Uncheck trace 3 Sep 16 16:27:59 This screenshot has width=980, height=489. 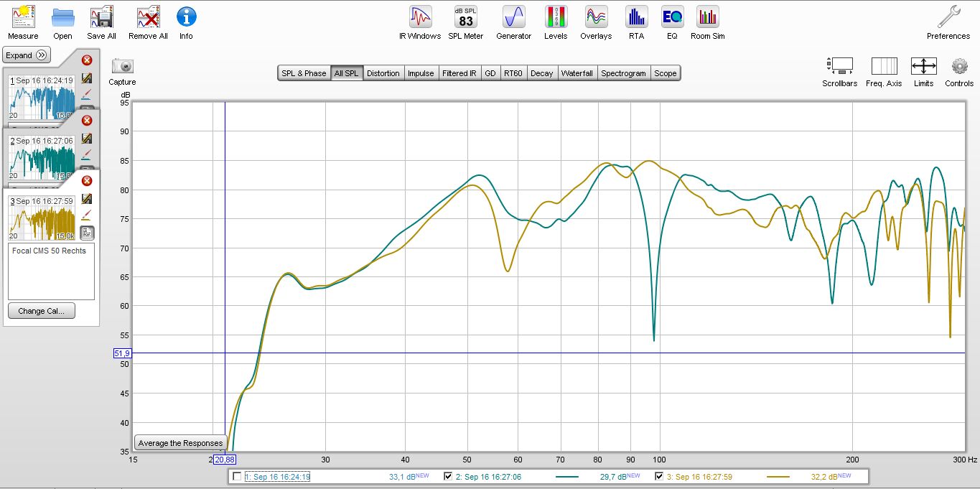660,477
